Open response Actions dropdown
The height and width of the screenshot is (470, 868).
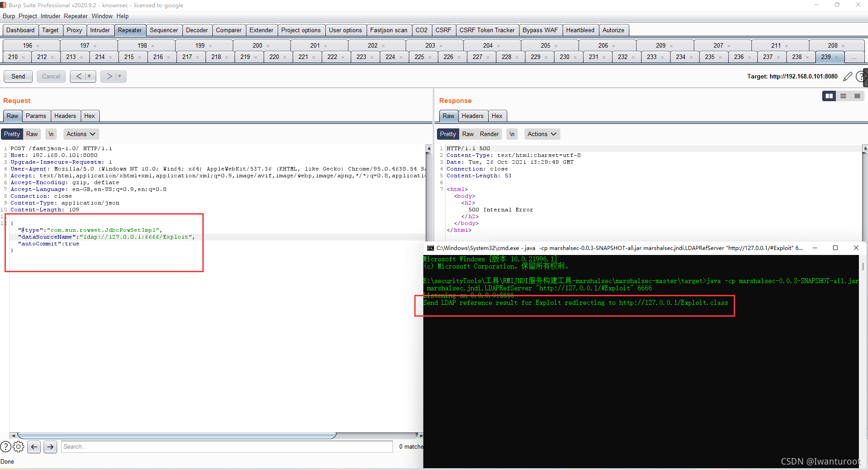pyautogui.click(x=542, y=134)
